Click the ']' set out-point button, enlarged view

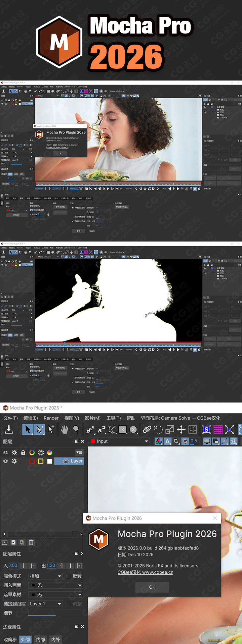pyautogui.click(x=70, y=566)
